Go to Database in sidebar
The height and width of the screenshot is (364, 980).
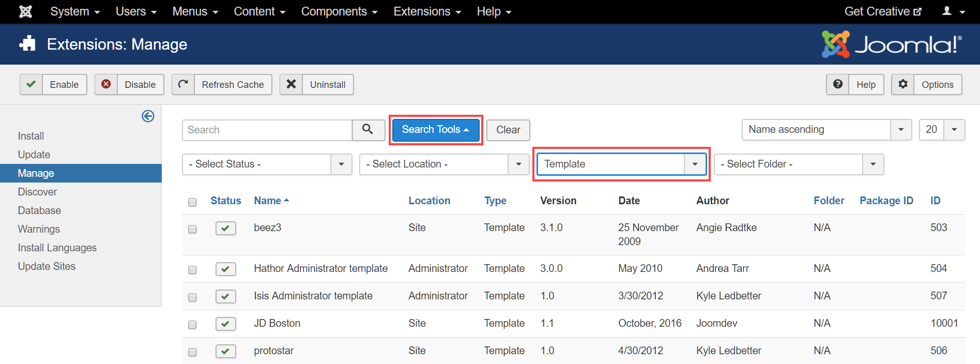tap(39, 210)
